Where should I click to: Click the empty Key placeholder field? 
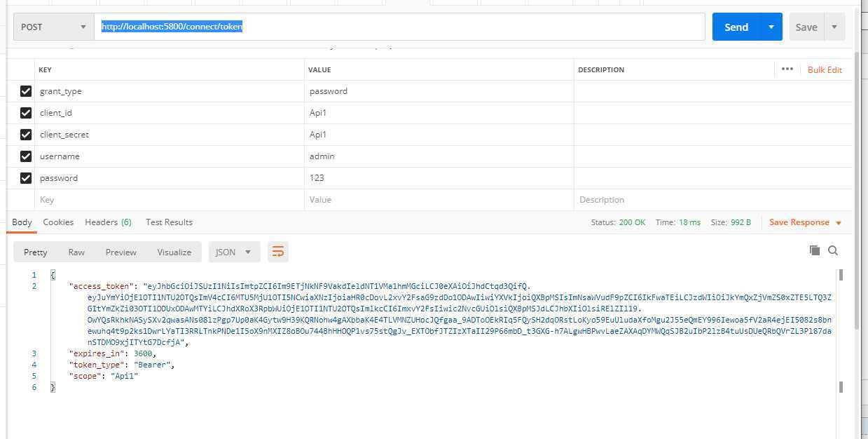coord(170,200)
